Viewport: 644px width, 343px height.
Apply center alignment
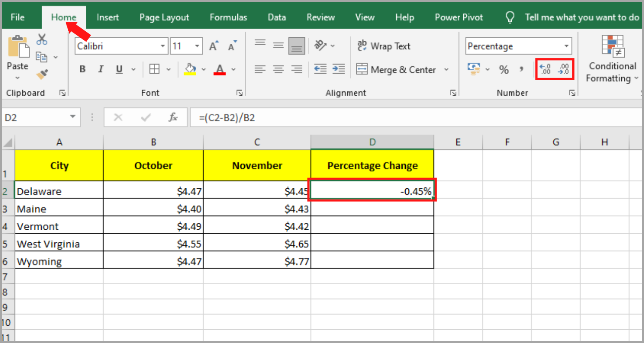pyautogui.click(x=278, y=69)
